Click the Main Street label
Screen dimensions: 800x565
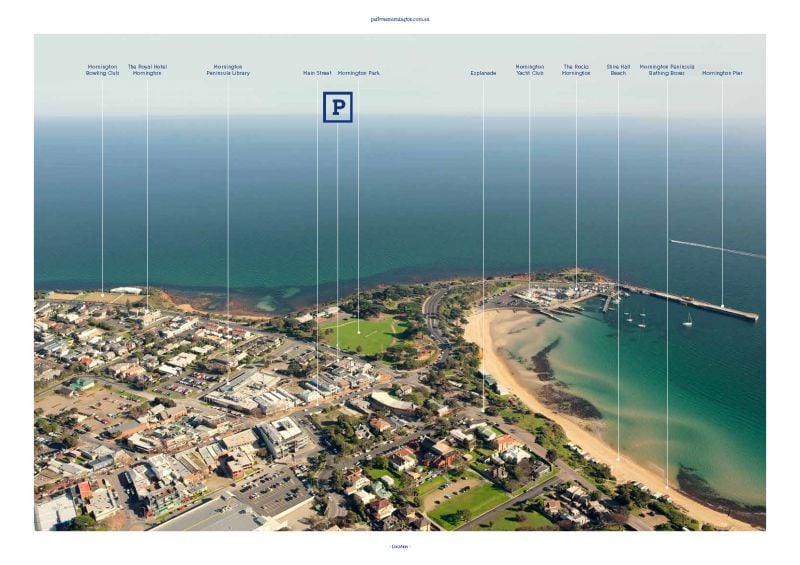point(317,73)
